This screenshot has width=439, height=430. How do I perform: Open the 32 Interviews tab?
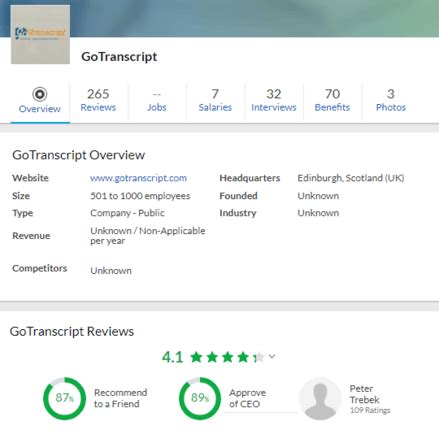[274, 100]
